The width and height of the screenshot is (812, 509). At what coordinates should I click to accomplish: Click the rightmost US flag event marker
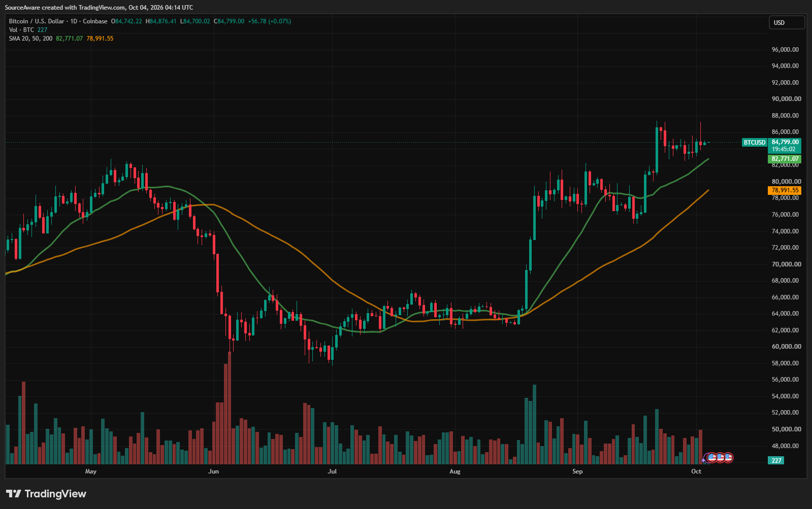pos(728,458)
